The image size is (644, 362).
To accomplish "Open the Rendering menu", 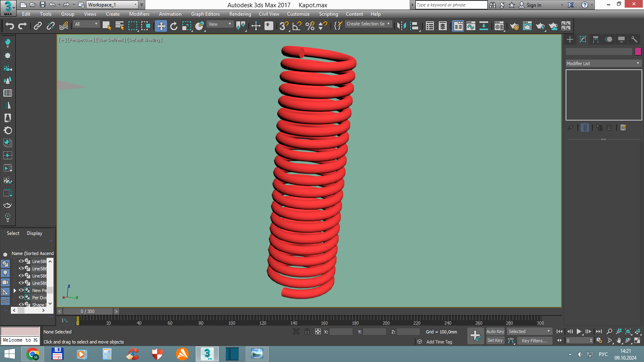I will pyautogui.click(x=240, y=14).
